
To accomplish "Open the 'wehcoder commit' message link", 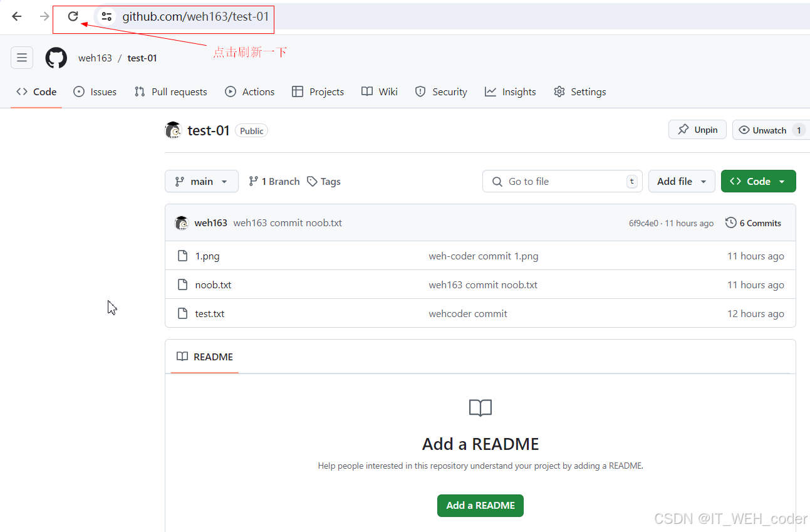I will click(468, 313).
